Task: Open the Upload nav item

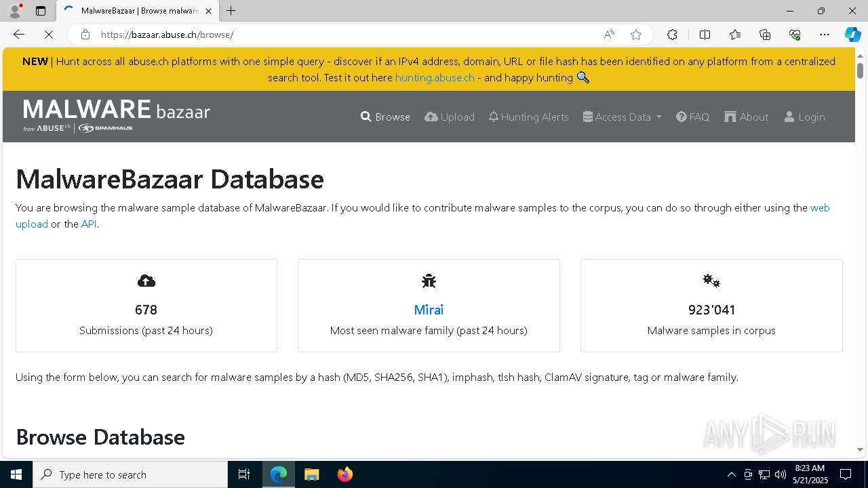Action: coord(450,117)
